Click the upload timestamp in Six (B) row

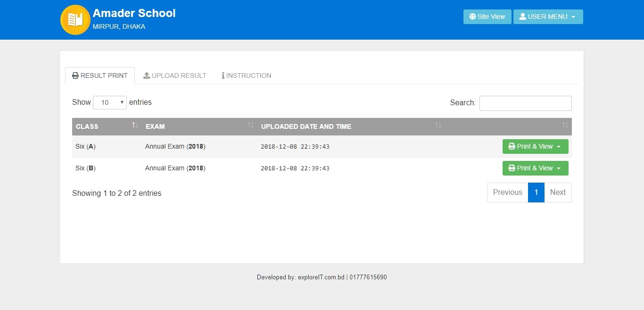[295, 168]
